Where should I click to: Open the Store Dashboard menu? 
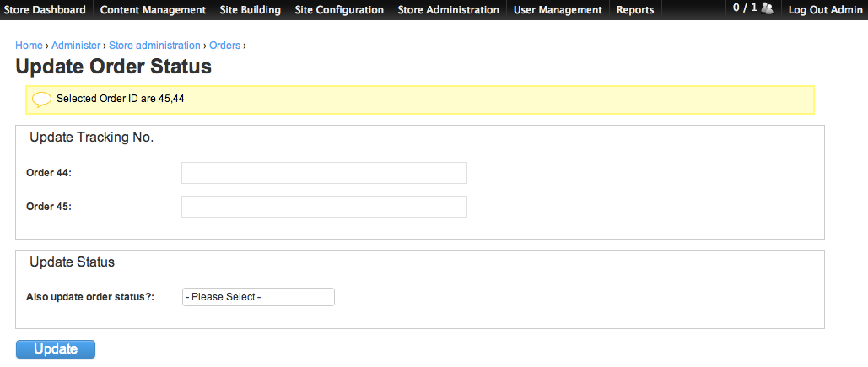[45, 10]
